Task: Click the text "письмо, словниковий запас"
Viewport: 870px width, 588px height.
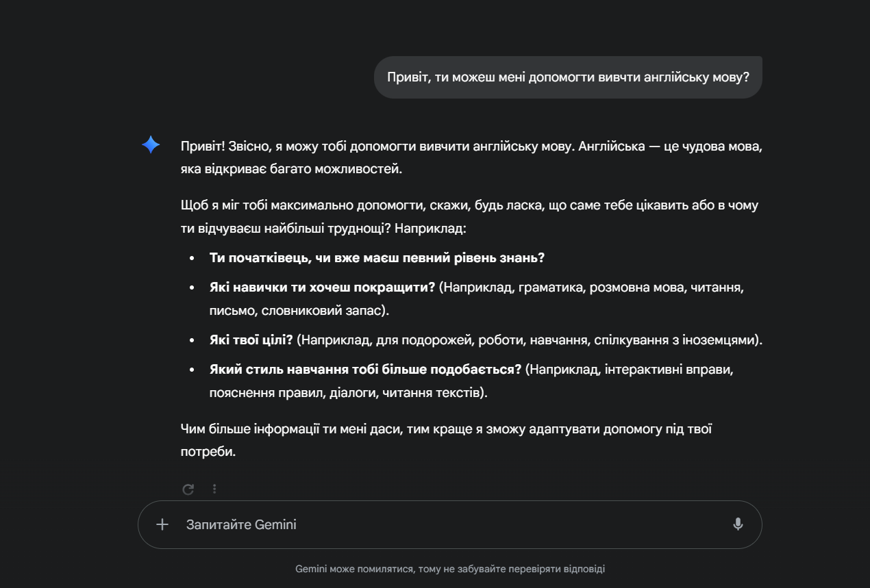Action: click(x=299, y=311)
